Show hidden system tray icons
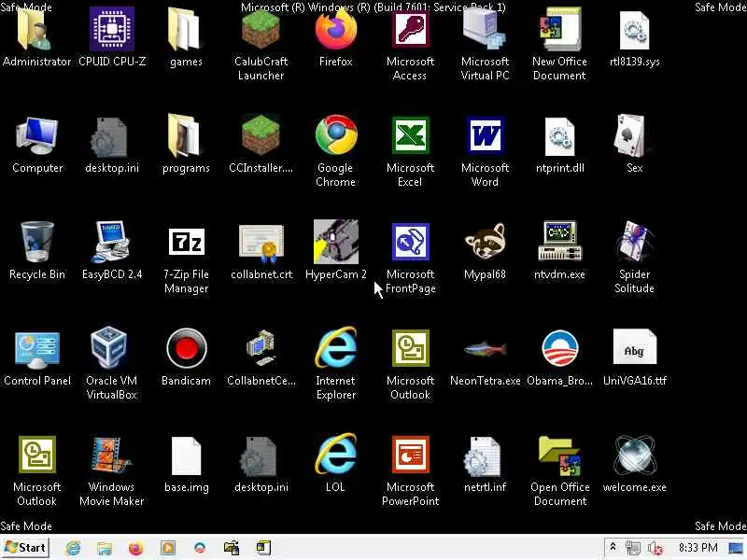This screenshot has width=747, height=560. pyautogui.click(x=613, y=547)
